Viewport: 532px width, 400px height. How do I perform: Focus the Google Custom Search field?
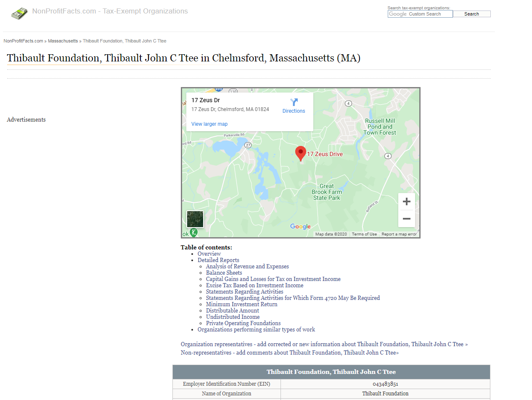(420, 14)
